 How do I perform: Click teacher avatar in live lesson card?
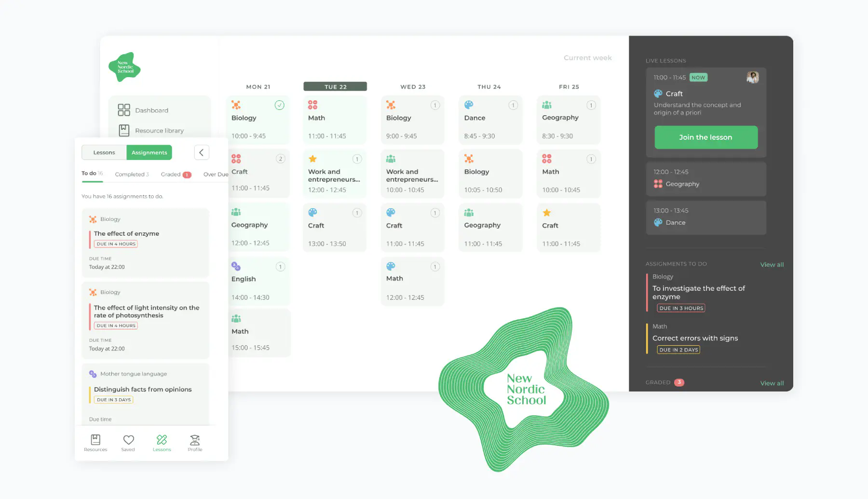tap(752, 77)
